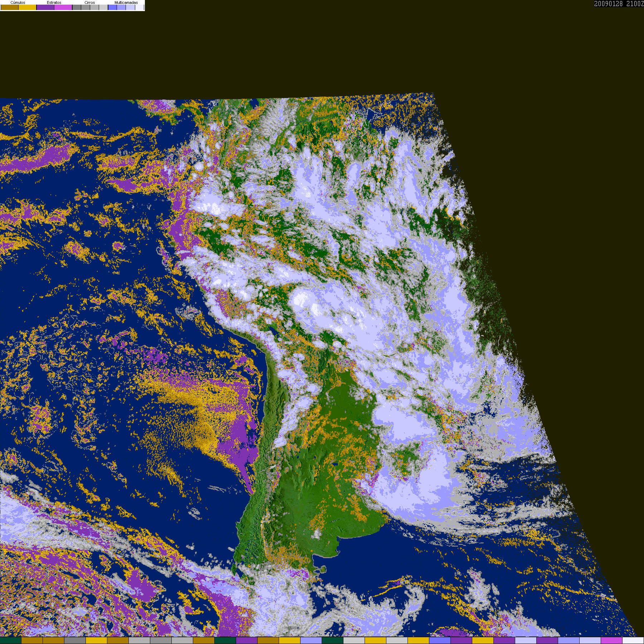Pick the lightest gray Cirros legend swatch

click(103, 7)
